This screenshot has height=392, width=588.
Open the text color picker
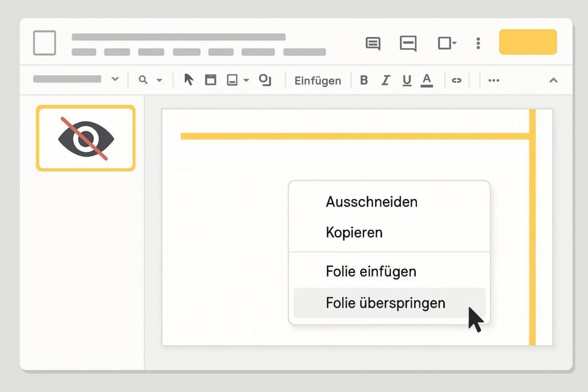(426, 80)
